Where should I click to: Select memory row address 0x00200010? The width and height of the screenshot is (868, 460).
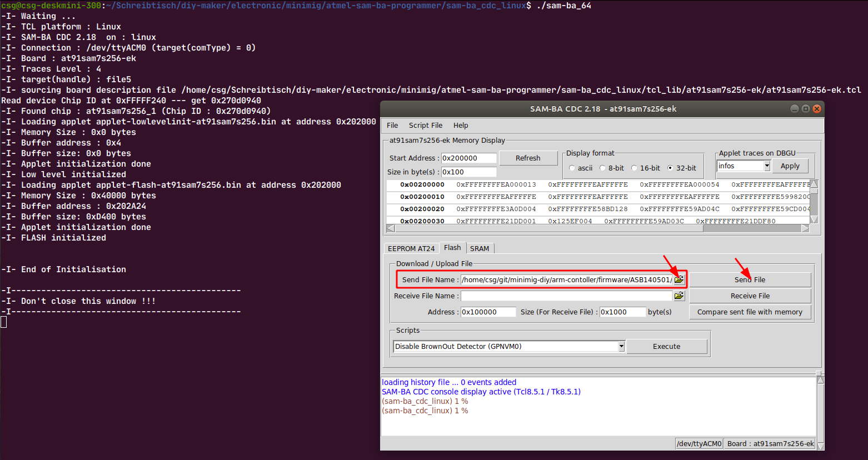pyautogui.click(x=422, y=197)
